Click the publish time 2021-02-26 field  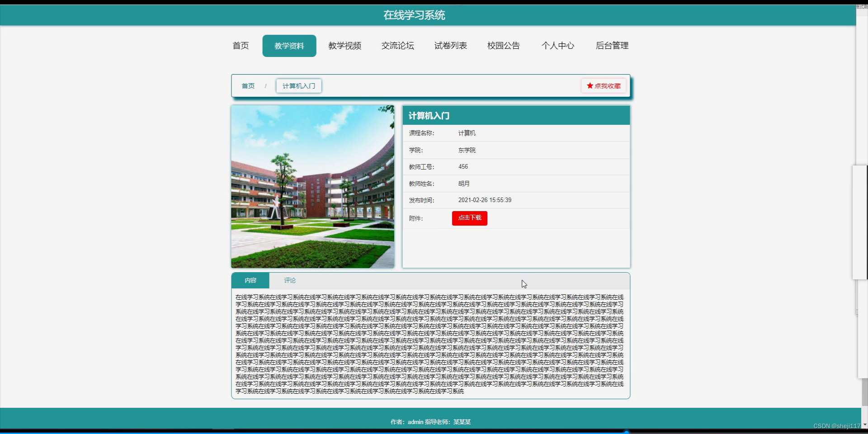(x=485, y=200)
